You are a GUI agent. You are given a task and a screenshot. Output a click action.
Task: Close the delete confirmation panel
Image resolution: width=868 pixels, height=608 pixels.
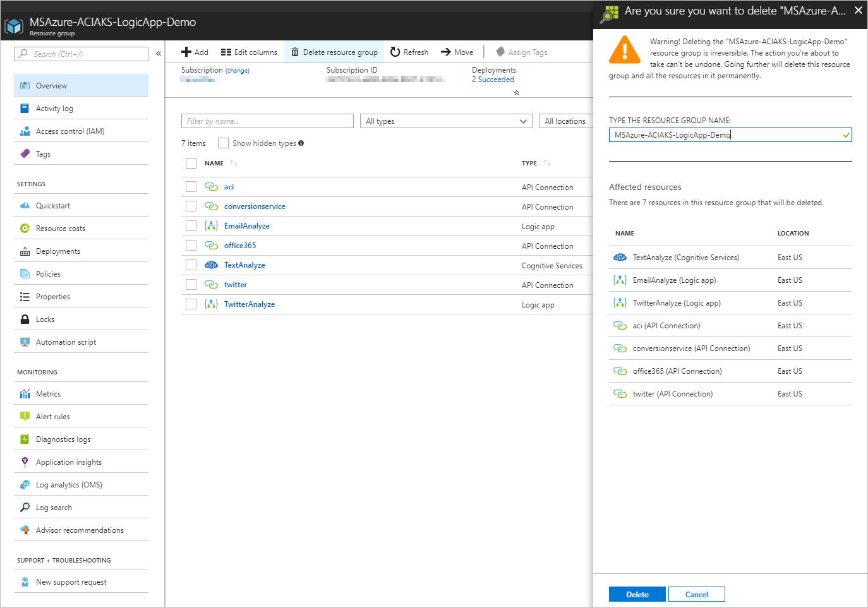pyautogui.click(x=859, y=10)
